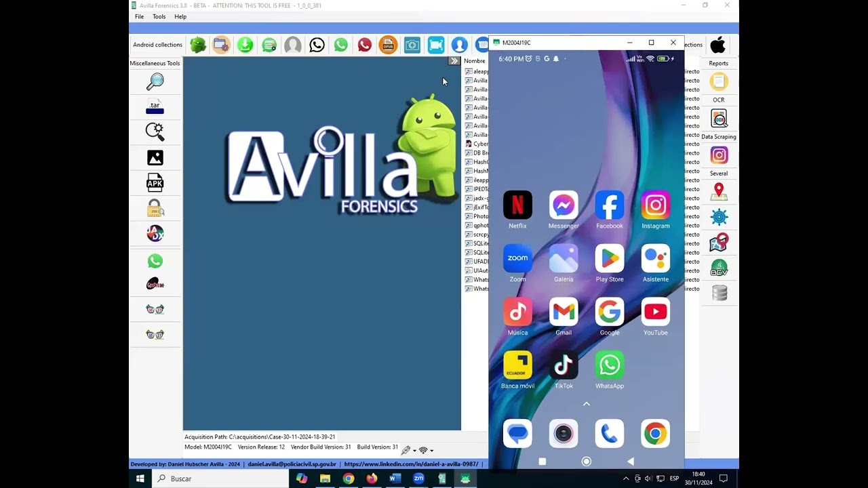This screenshot has width=868, height=488.
Task: Click the green download arrow toolbar icon
Action: (245, 45)
